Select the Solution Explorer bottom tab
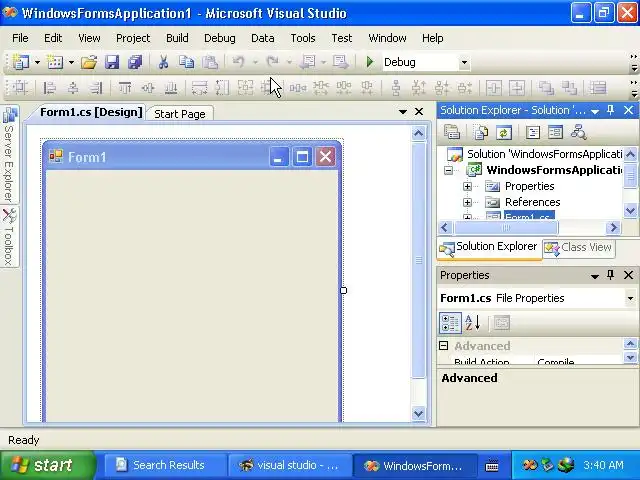Image resolution: width=640 pixels, height=480 pixels. tap(489, 247)
